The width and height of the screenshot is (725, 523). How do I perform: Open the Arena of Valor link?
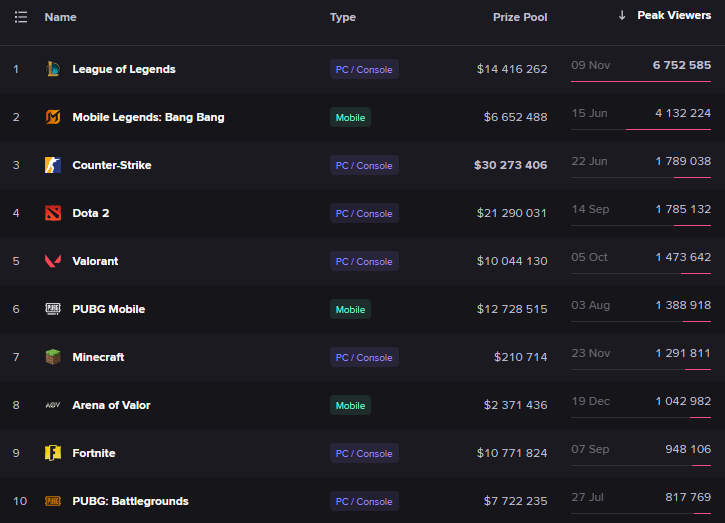(111, 405)
